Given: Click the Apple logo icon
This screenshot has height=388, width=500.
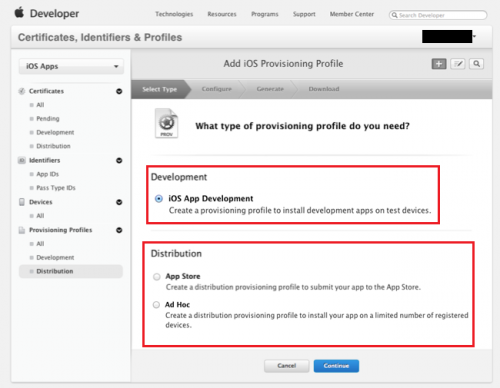Looking at the screenshot, I should 19,13.
